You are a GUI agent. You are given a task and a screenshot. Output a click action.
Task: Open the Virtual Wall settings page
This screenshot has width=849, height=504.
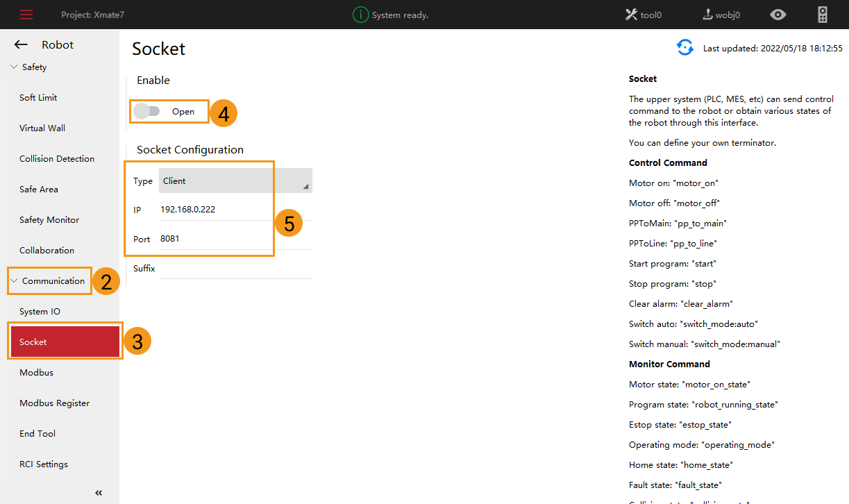42,128
